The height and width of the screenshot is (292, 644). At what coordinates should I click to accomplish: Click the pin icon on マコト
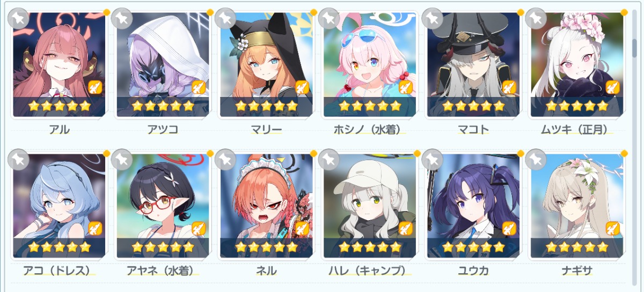pyautogui.click(x=432, y=18)
